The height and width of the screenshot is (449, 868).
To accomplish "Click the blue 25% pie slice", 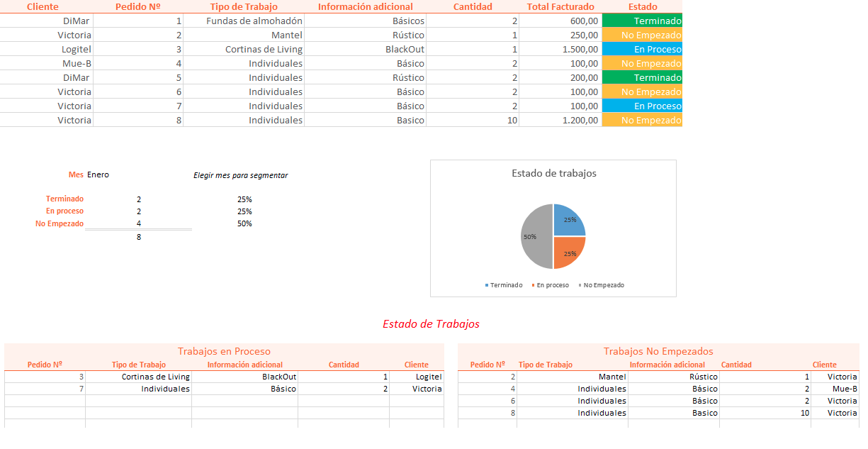I will (569, 219).
